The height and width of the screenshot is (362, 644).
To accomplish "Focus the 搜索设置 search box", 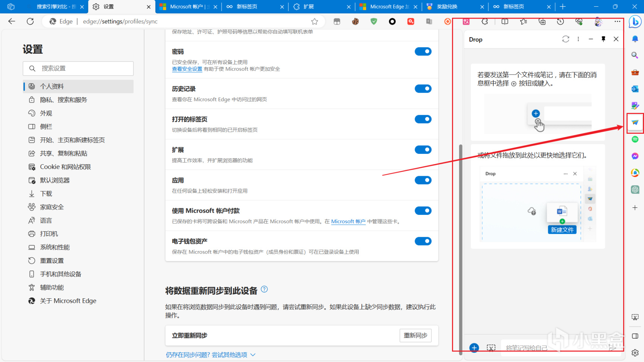I will click(x=78, y=69).
